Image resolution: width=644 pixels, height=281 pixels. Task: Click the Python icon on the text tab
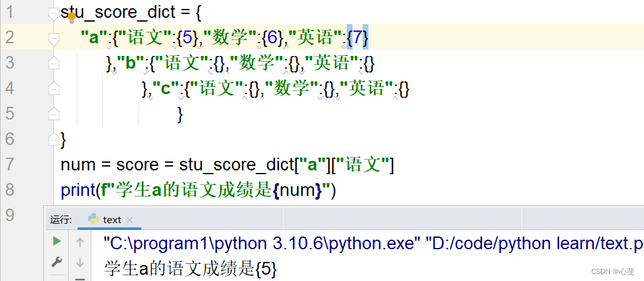point(93,219)
